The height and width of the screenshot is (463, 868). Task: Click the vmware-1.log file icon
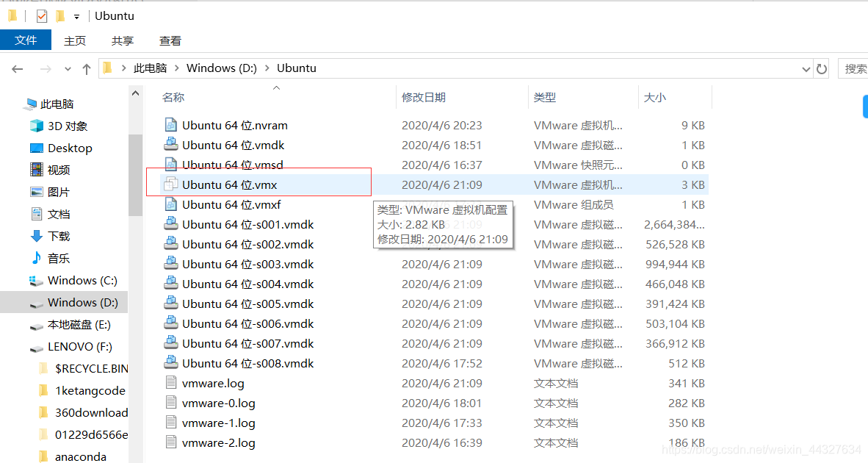(171, 423)
